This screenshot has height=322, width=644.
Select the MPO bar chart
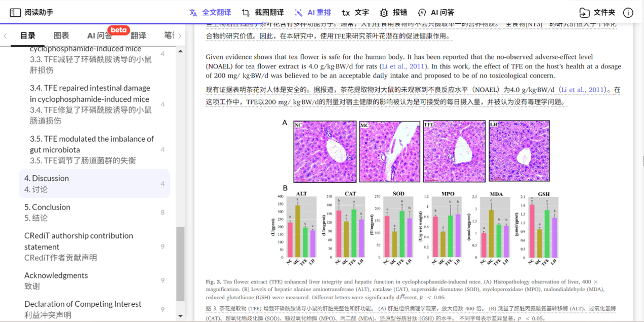pos(440,229)
